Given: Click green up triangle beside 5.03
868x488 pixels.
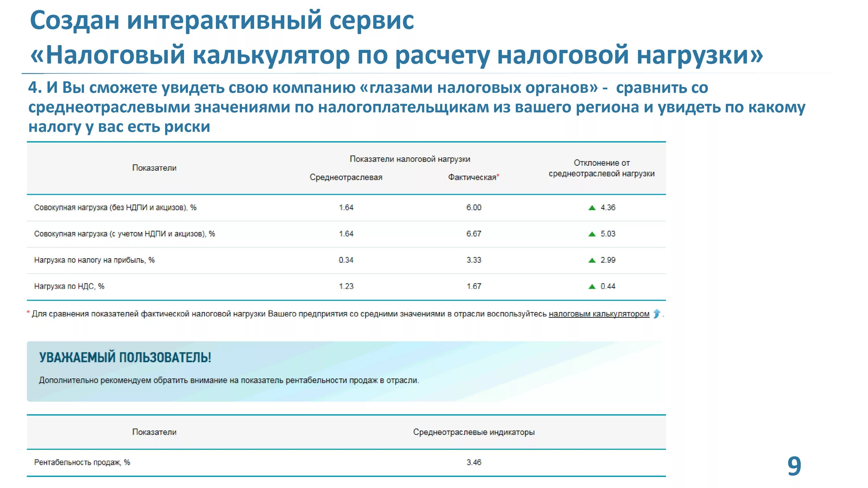Looking at the screenshot, I should (x=592, y=234).
